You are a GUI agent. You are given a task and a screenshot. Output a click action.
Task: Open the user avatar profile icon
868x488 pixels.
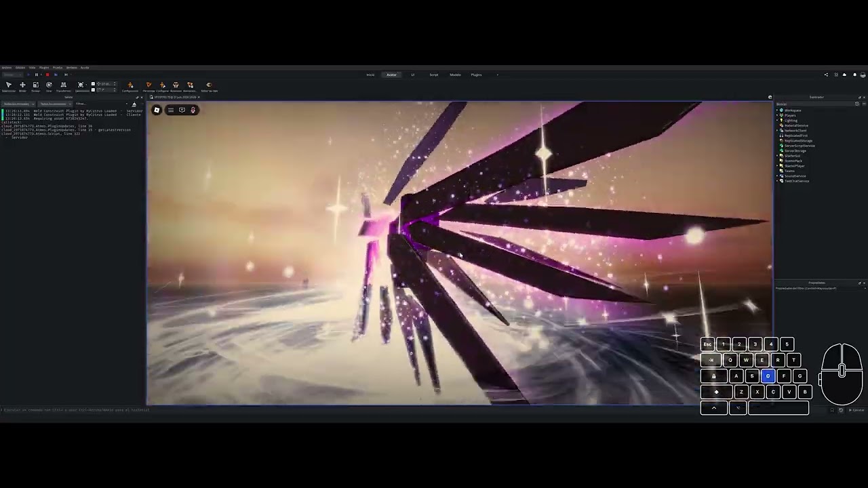click(863, 75)
